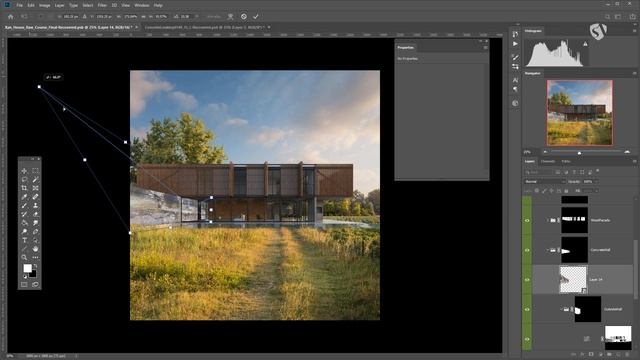Hide the bottom adjustment layer

pos(527,339)
